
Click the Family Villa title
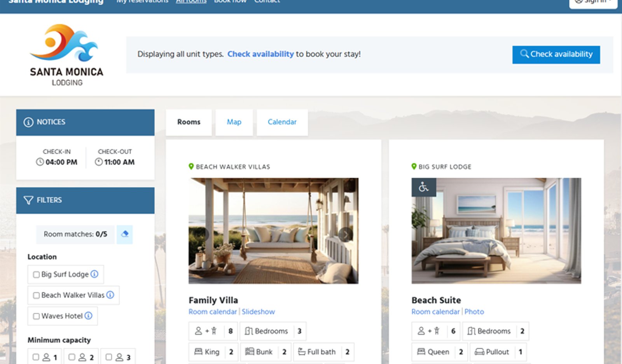[213, 300]
